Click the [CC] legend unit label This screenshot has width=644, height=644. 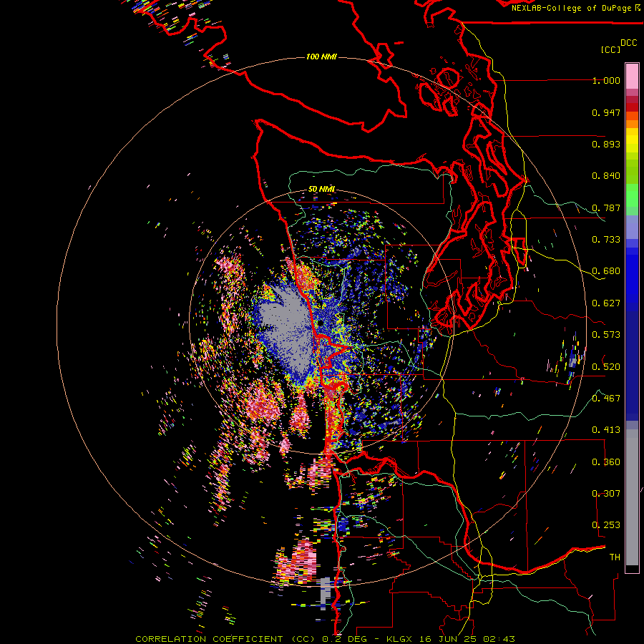tap(610, 49)
